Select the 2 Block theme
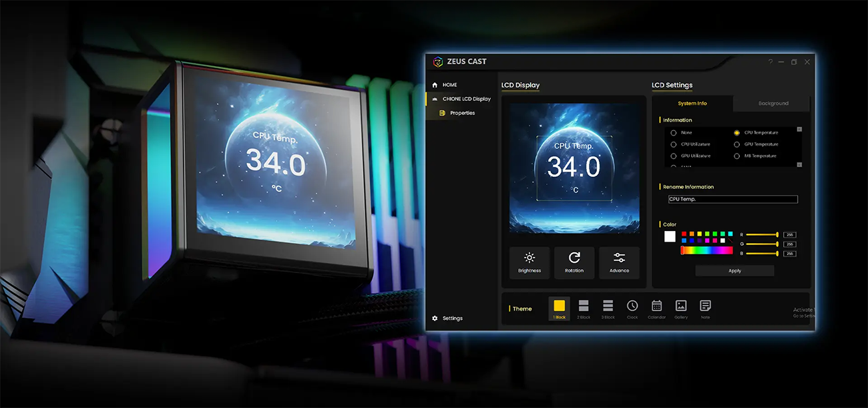The height and width of the screenshot is (408, 868). (x=584, y=309)
